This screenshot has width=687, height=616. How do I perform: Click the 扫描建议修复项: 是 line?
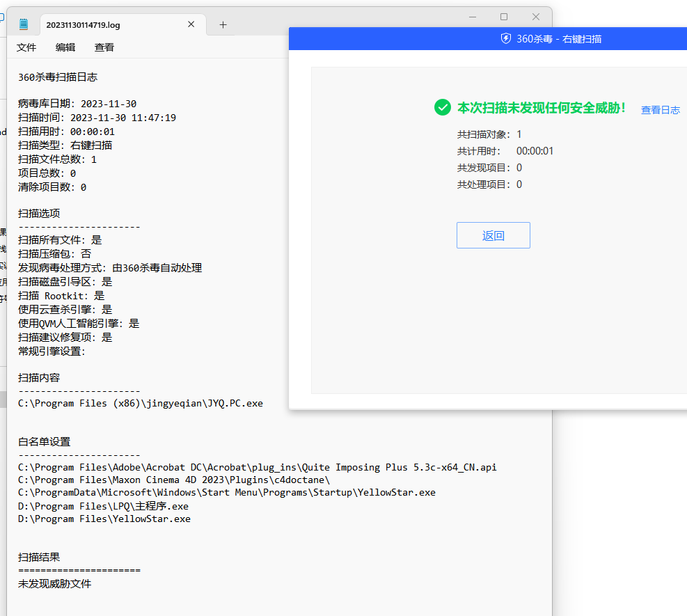coord(65,338)
